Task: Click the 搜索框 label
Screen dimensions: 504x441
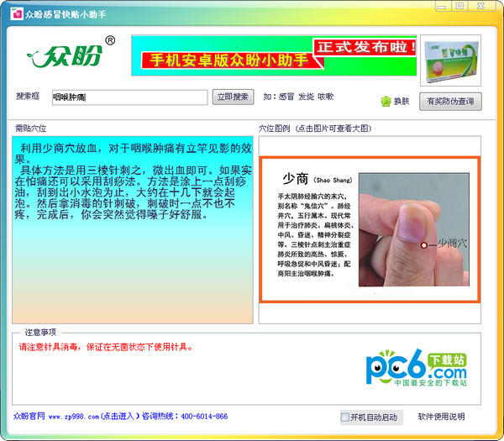Action: pyautogui.click(x=28, y=96)
